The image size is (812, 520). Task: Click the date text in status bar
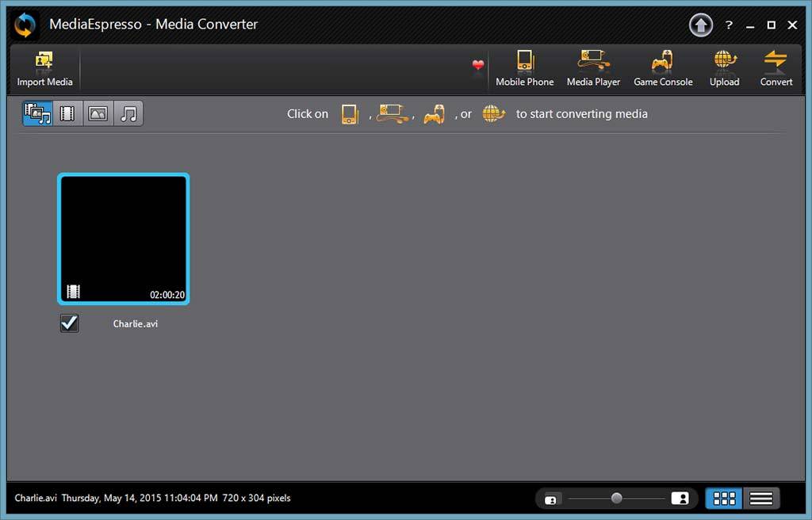point(140,498)
